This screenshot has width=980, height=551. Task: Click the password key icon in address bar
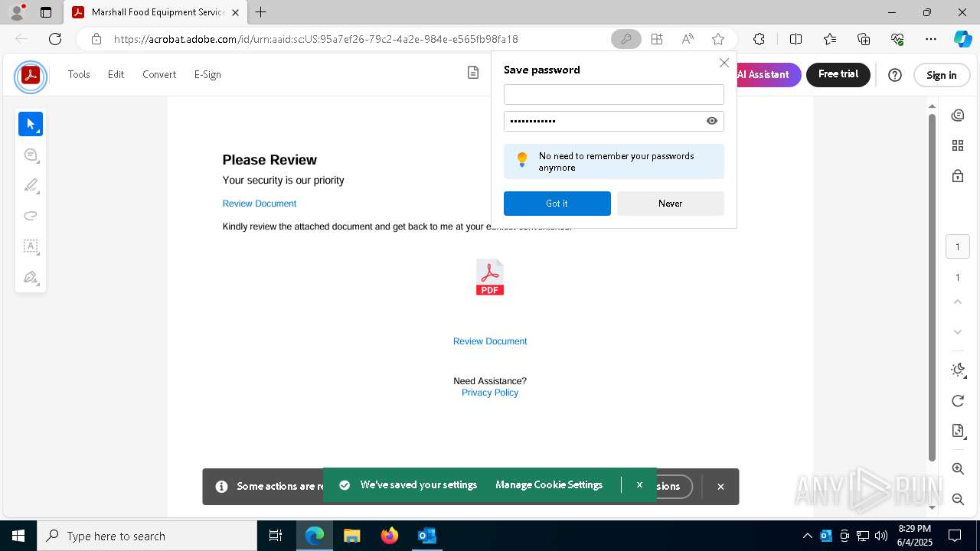[x=626, y=39]
